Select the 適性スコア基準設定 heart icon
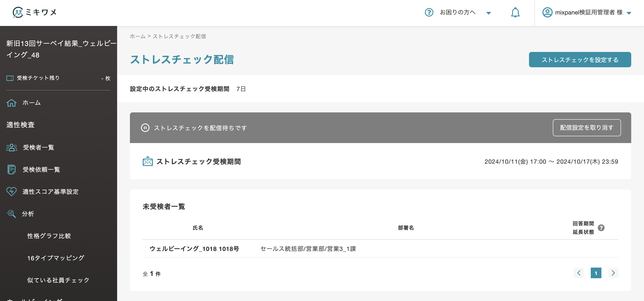 tap(11, 192)
